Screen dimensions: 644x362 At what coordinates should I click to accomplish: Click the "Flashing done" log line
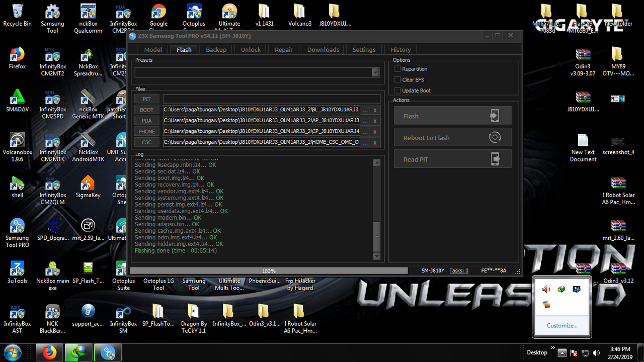[x=176, y=250]
